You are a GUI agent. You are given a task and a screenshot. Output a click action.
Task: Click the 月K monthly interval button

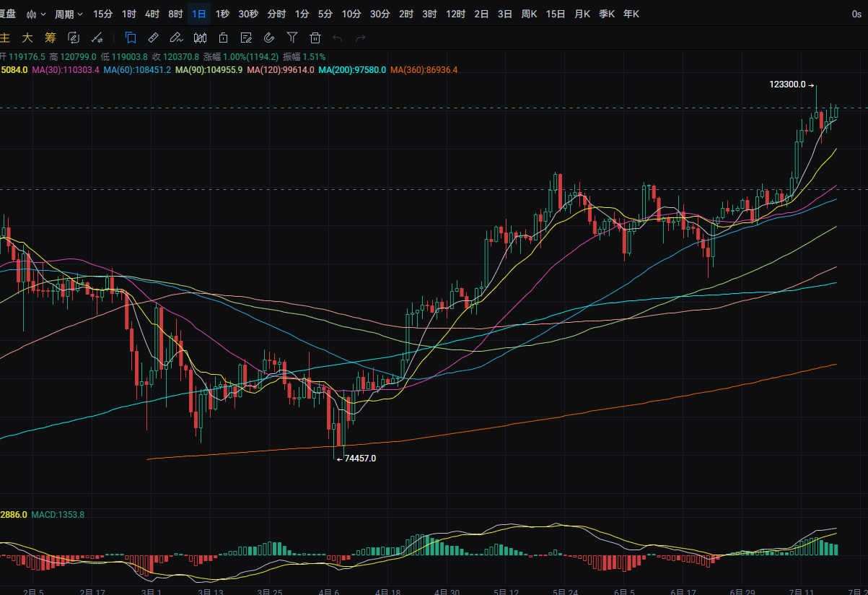582,14
